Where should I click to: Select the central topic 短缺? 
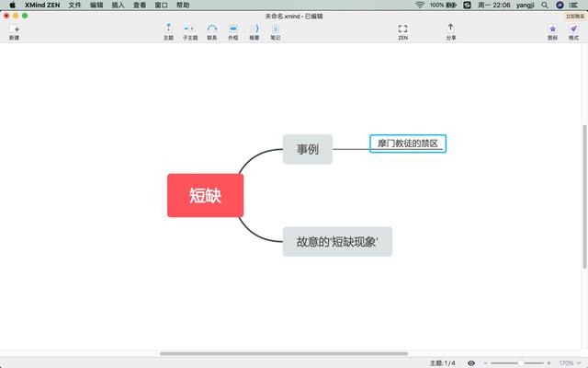[205, 195]
